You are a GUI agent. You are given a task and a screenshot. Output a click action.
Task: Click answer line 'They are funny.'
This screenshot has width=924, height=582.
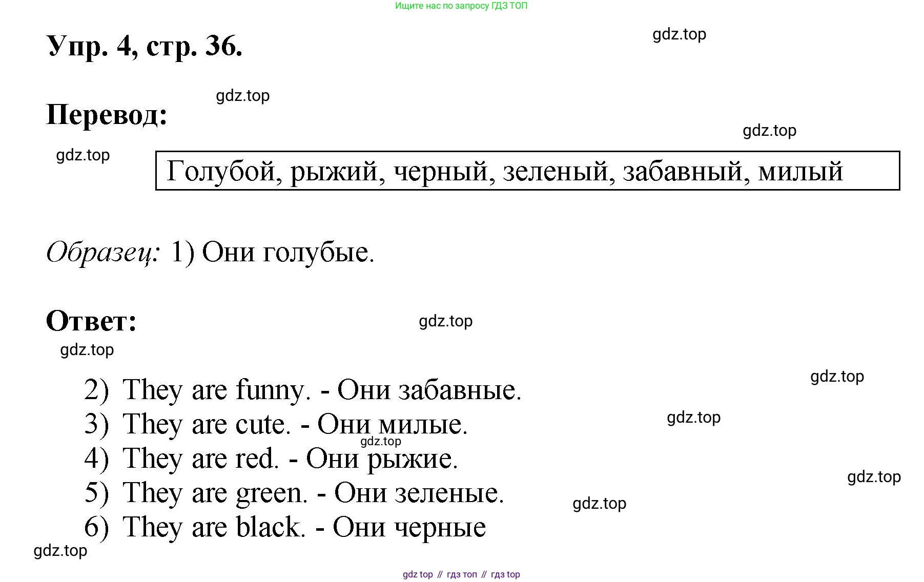[216, 390]
